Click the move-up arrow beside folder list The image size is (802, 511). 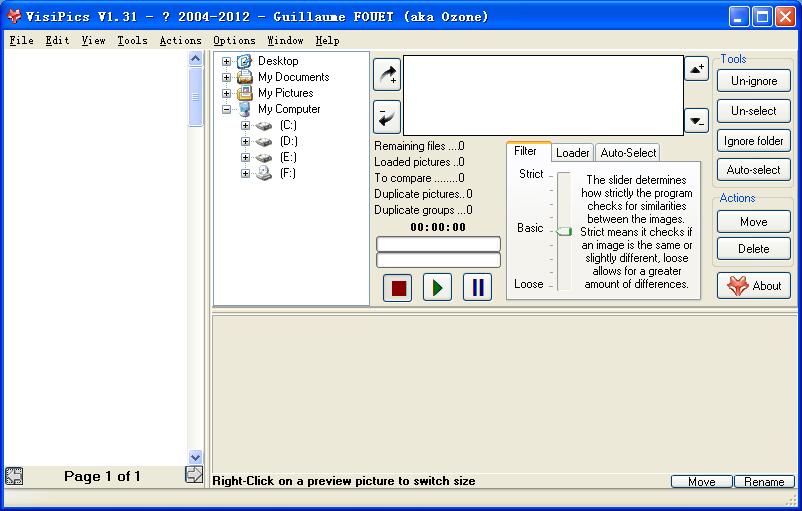[696, 69]
